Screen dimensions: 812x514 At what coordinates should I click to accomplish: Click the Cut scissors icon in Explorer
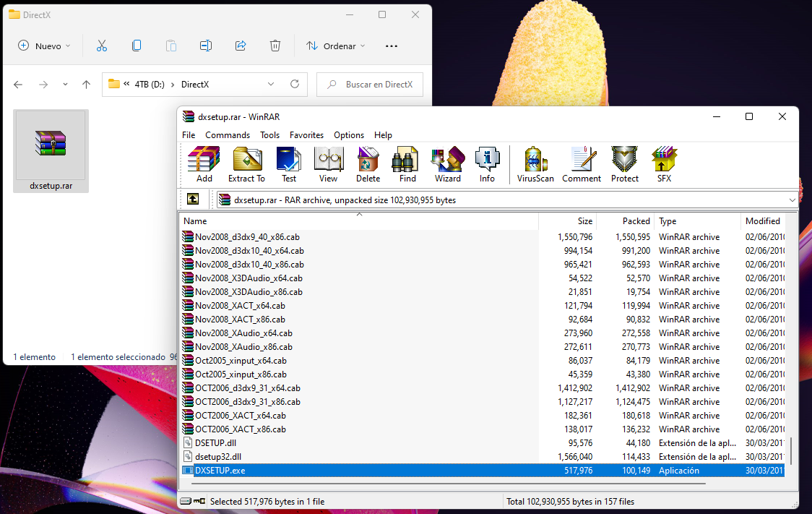102,46
